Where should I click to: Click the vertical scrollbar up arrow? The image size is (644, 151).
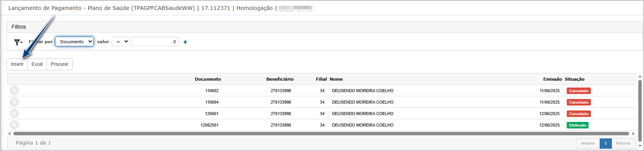click(x=640, y=77)
